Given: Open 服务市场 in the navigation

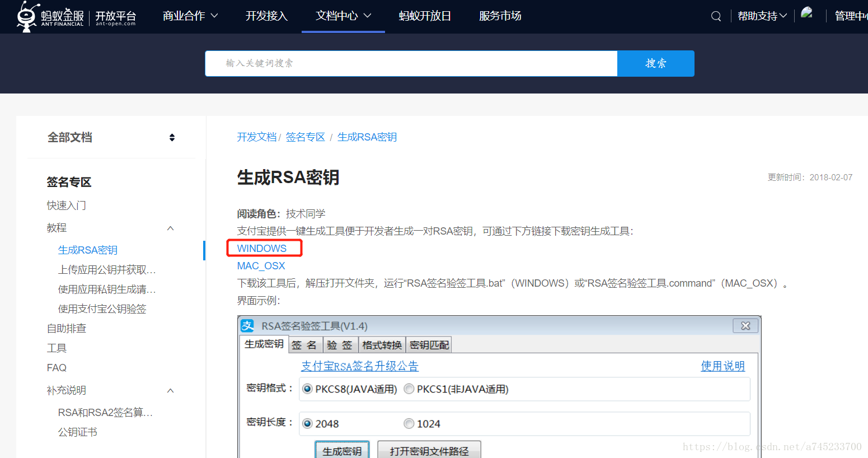Looking at the screenshot, I should [500, 16].
